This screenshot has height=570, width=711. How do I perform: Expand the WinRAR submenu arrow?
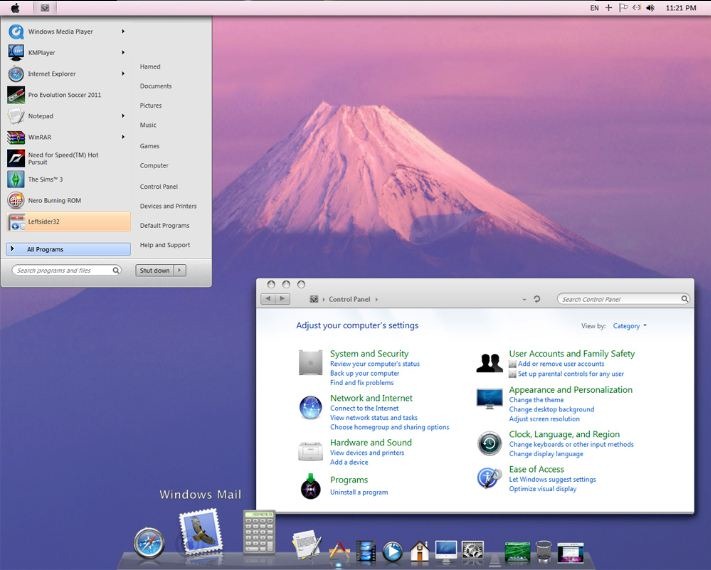123,136
